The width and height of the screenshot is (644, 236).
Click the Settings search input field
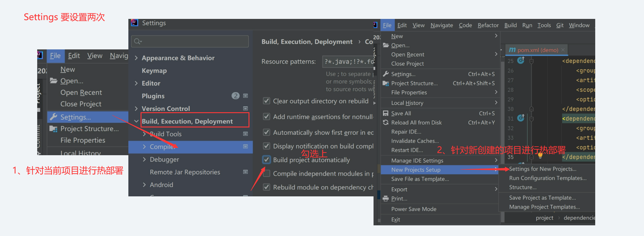pyautogui.click(x=190, y=41)
